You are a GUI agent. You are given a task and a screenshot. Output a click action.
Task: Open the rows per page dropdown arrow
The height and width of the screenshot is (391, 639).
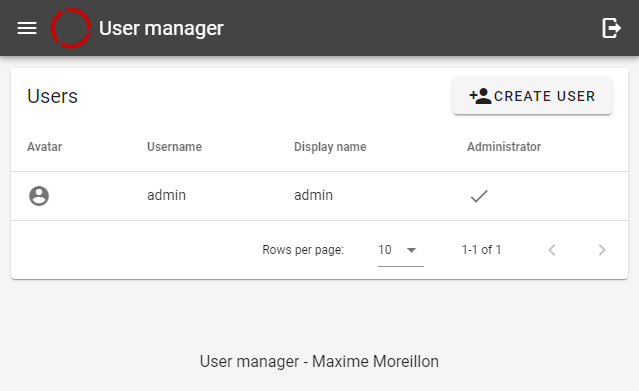pyautogui.click(x=412, y=250)
